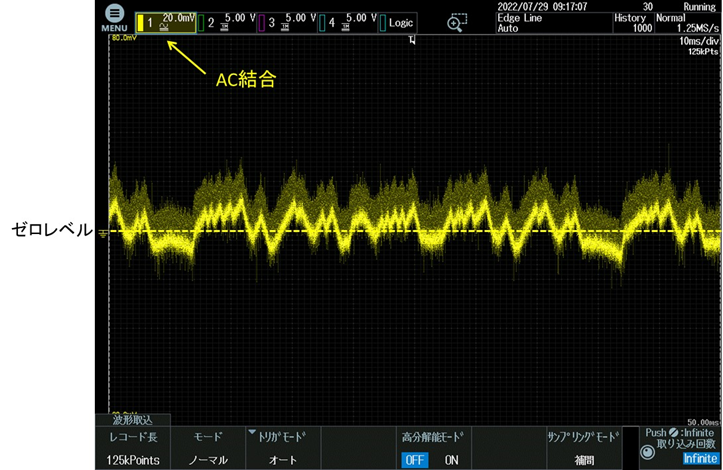Open the MENU hamburger icon
The height and width of the screenshot is (470, 723).
113,17
